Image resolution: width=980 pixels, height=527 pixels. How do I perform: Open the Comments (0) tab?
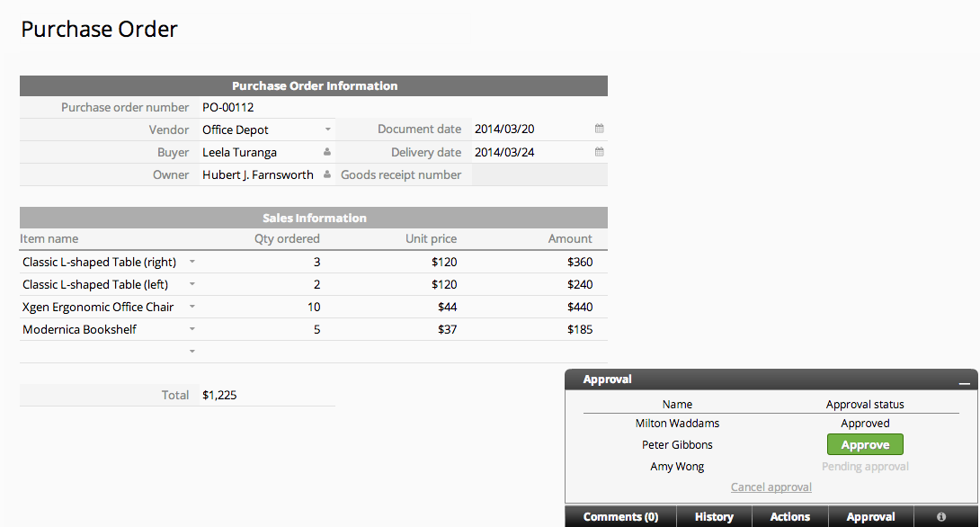click(620, 517)
